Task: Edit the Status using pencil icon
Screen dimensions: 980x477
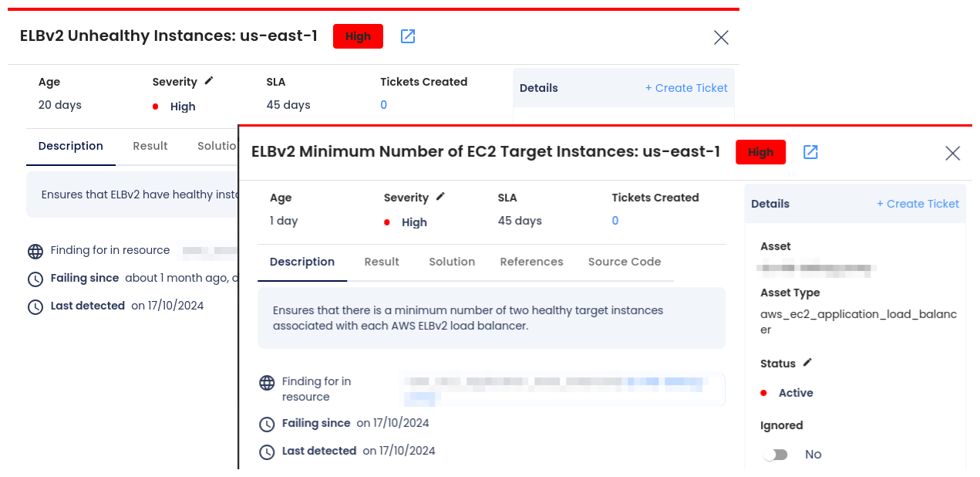Action: point(807,363)
